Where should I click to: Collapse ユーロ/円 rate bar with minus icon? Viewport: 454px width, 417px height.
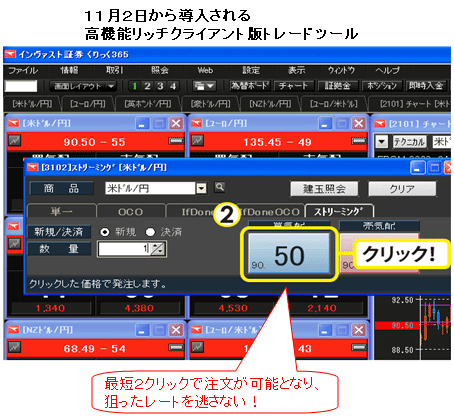[x=359, y=141]
